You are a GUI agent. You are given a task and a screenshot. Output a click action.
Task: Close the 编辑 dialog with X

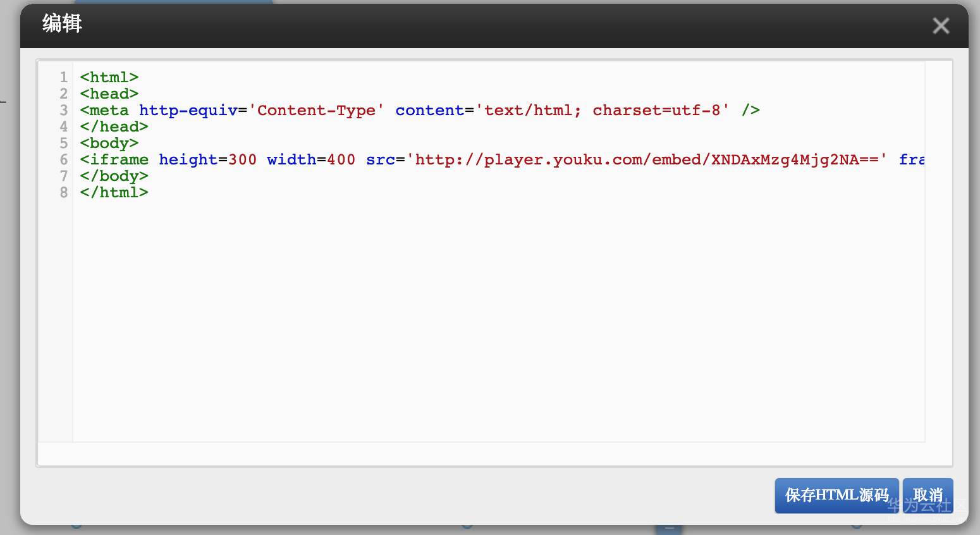tap(940, 26)
